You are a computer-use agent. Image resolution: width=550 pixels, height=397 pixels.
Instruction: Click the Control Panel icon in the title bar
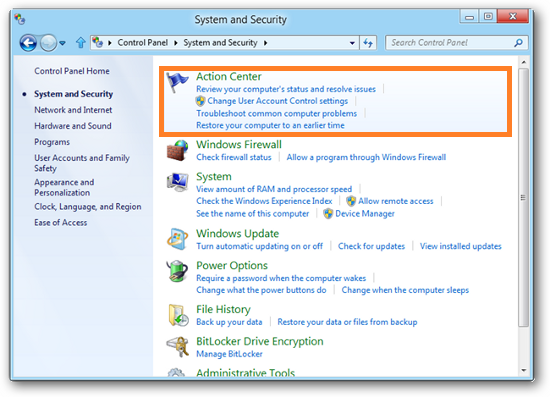pos(20,19)
